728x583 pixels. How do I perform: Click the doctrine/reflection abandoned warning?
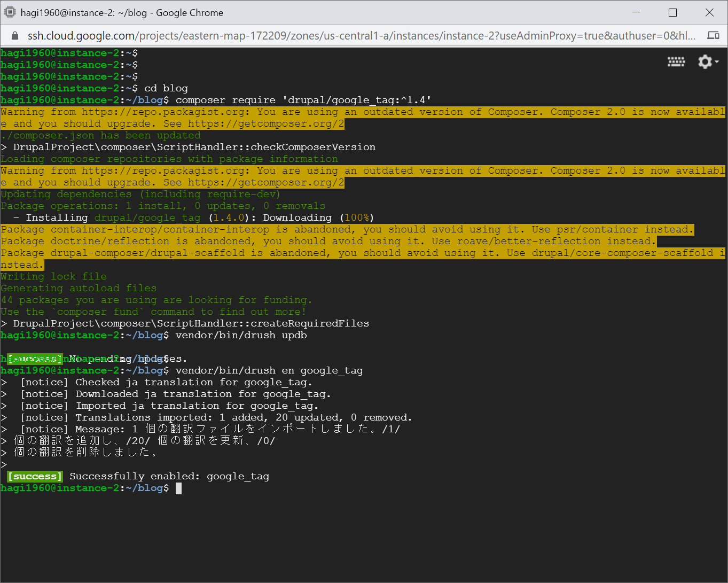[328, 241]
